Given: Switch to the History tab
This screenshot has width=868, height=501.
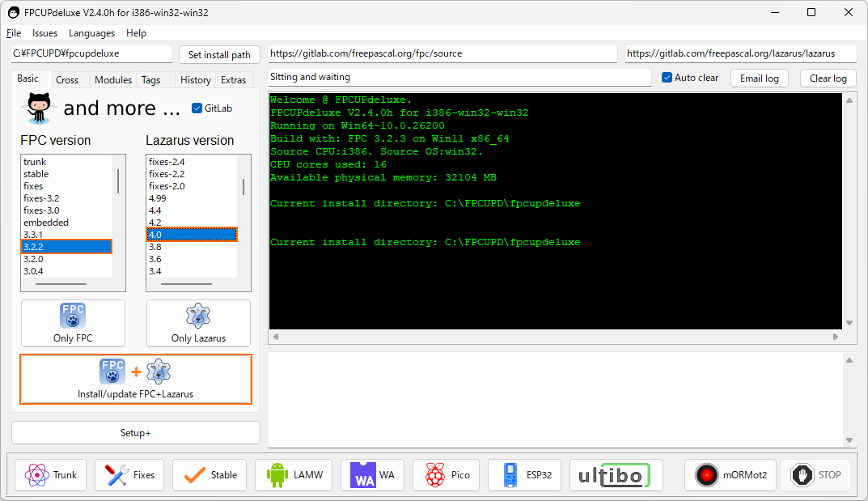Looking at the screenshot, I should pos(196,79).
